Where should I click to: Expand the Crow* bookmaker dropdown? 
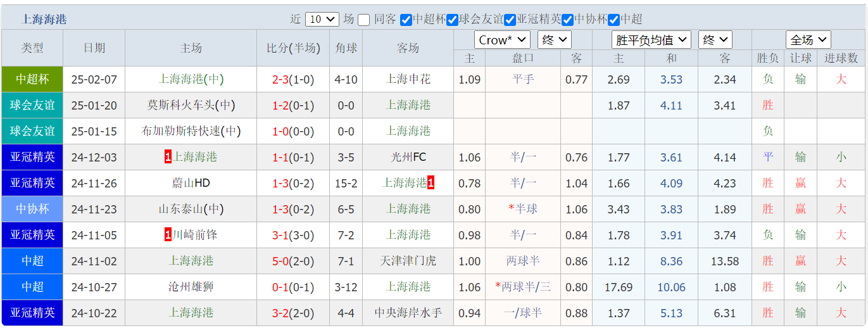click(503, 40)
